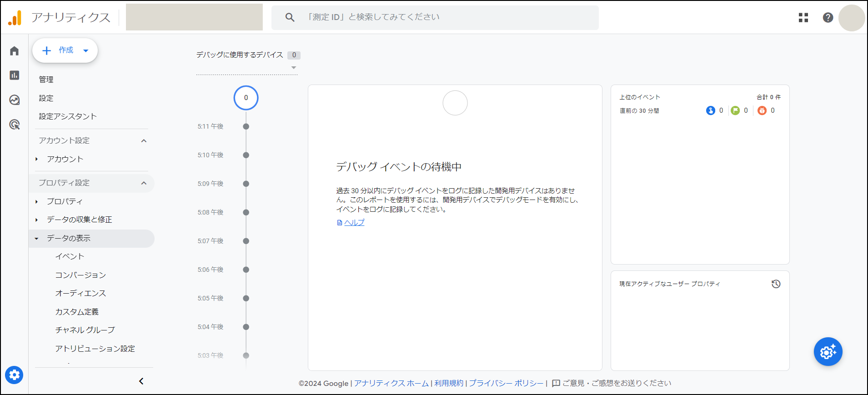The height and width of the screenshot is (395, 868).
Task: Select the 5:09 午後 timeline marker
Action: [246, 184]
